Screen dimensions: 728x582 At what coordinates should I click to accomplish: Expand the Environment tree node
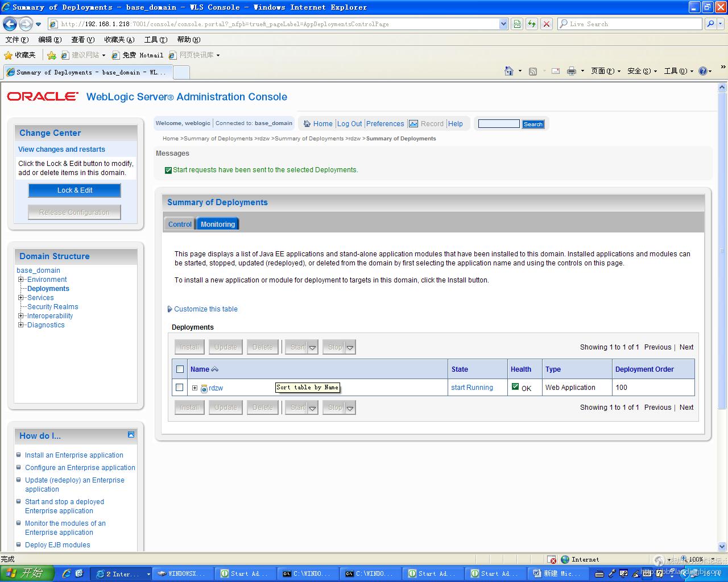21,280
